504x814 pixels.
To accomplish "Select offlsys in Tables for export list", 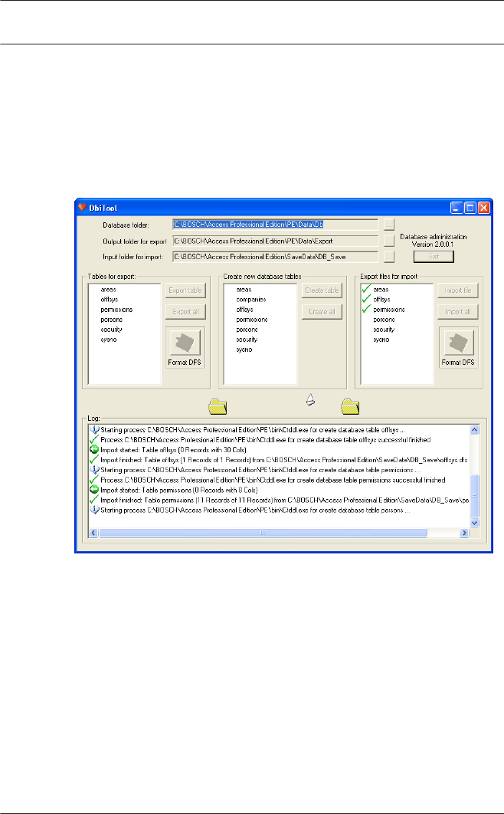I will pyautogui.click(x=109, y=300).
